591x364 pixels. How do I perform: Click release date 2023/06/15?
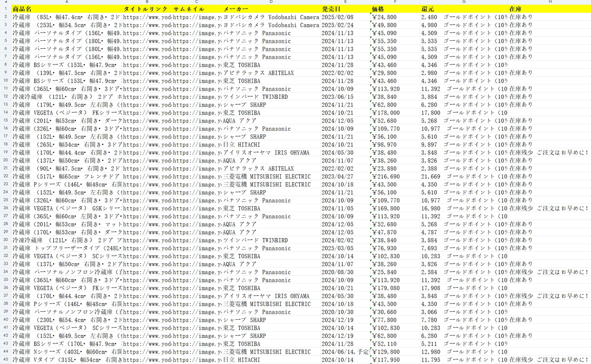[345, 97]
